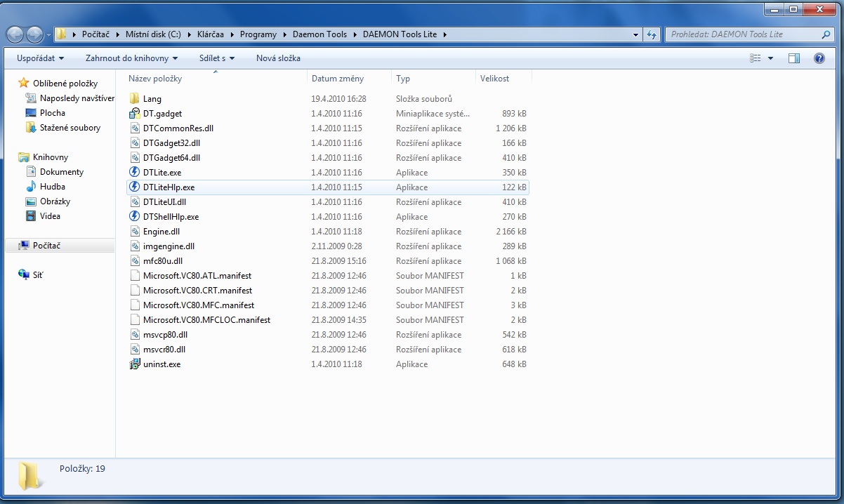The height and width of the screenshot is (504, 844).
Task: Select the DT.gadget file icon
Action: [135, 114]
